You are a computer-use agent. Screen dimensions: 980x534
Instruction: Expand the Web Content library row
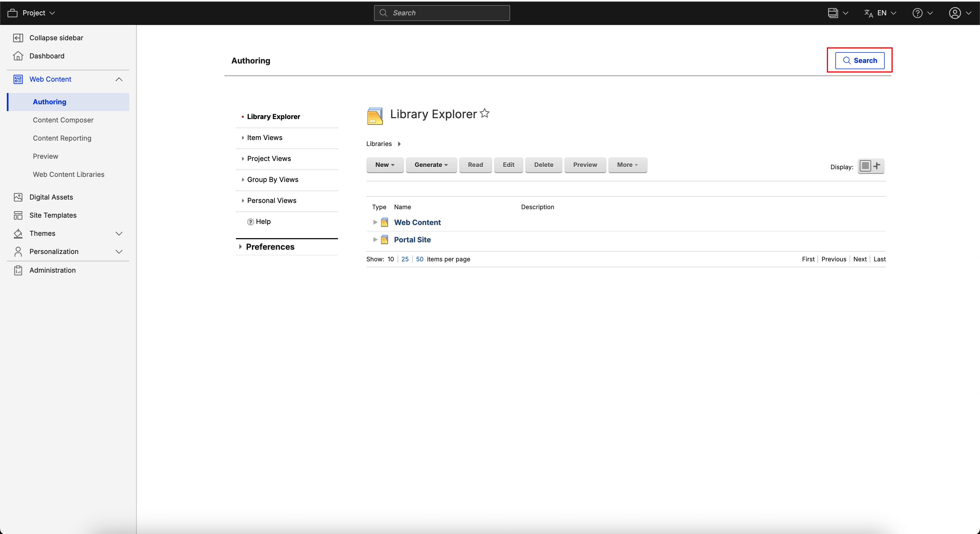point(375,222)
